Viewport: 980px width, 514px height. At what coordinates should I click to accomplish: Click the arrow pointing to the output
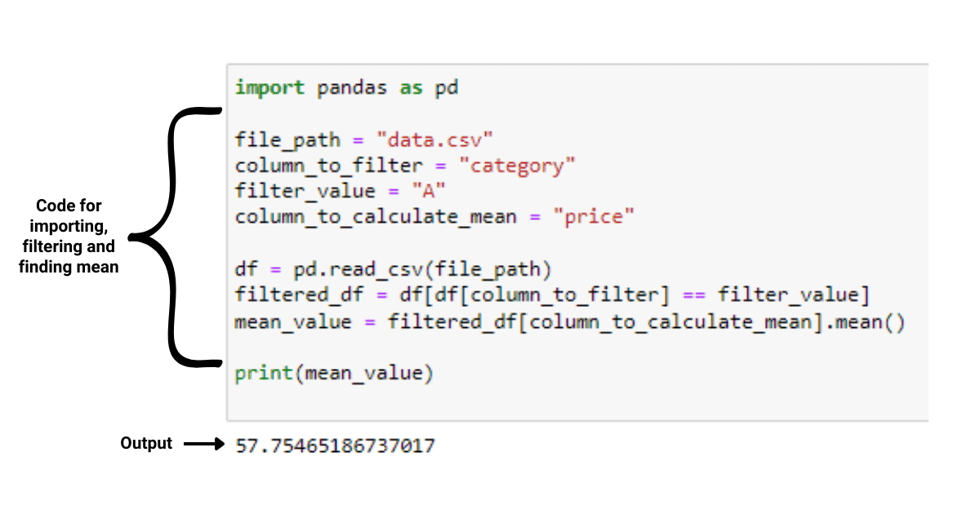pyautogui.click(x=203, y=445)
